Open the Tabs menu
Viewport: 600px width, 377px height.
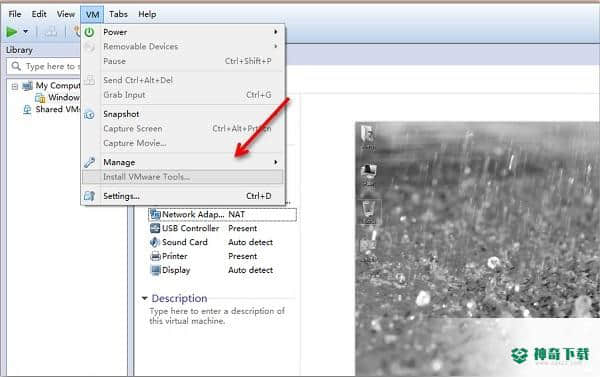pyautogui.click(x=118, y=14)
